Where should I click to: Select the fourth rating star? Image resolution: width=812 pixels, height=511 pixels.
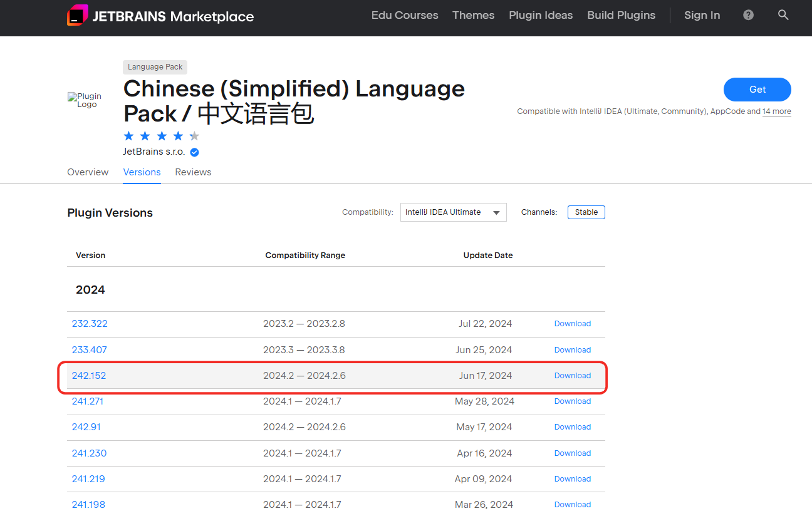pyautogui.click(x=178, y=135)
